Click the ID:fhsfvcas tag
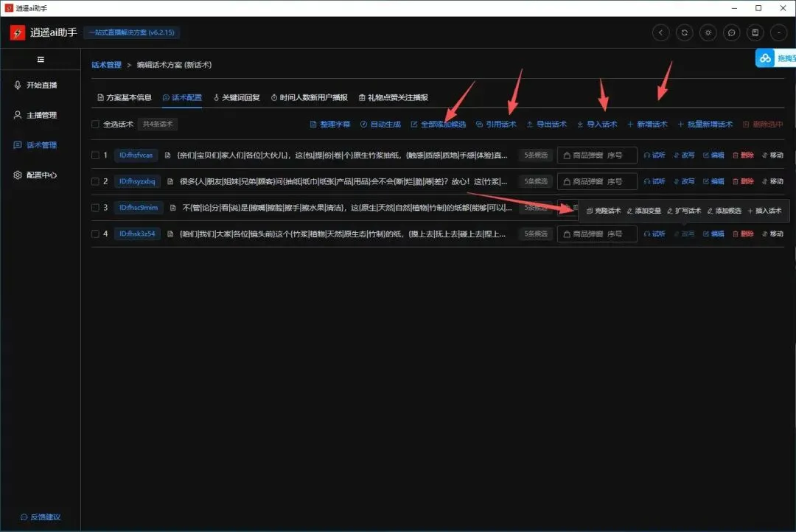The height and width of the screenshot is (532, 796). pos(136,155)
